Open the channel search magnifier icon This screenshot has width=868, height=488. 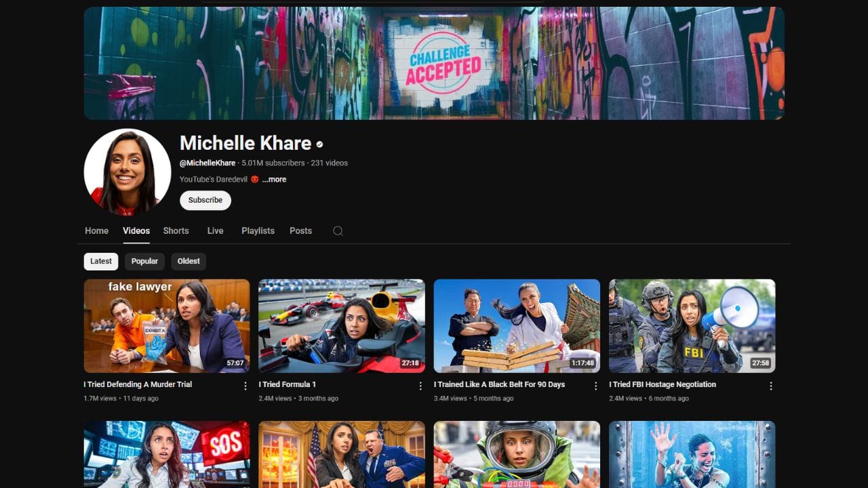(338, 231)
